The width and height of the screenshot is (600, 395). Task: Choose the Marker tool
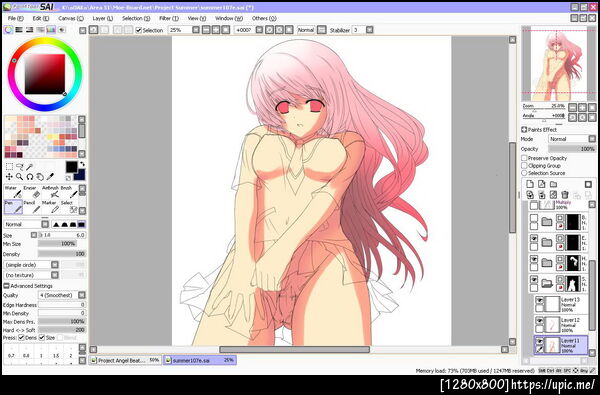coord(51,207)
